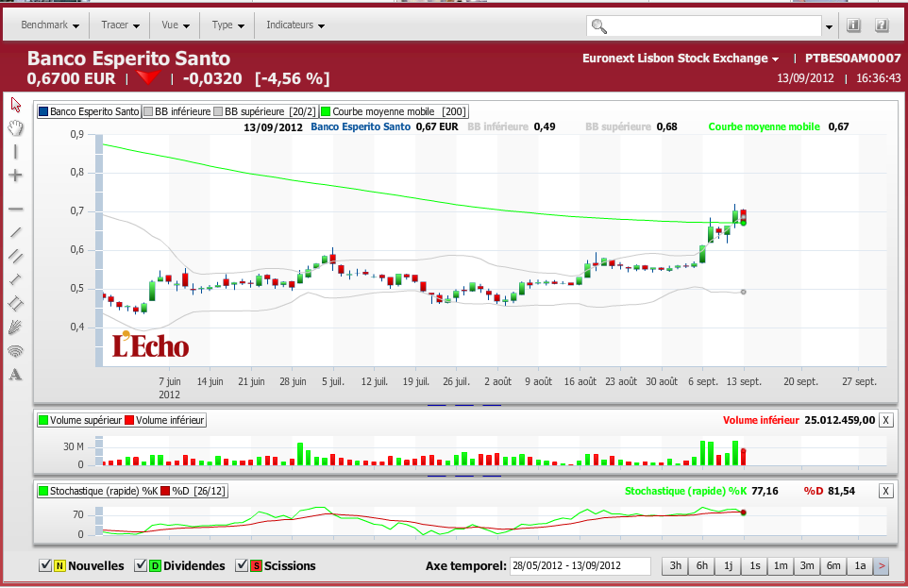Select the Fibonacci fan tool
This screenshot has height=588, width=908.
pyautogui.click(x=16, y=328)
